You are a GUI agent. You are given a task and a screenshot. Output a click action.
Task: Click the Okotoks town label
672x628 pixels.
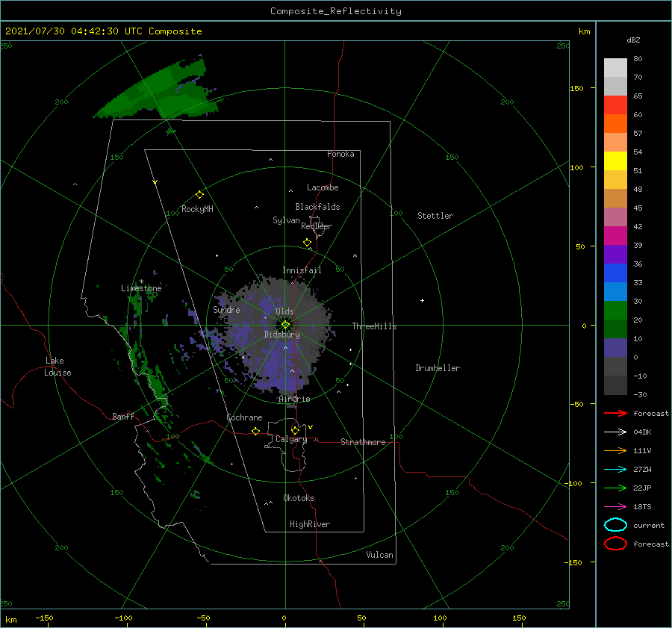(299, 498)
